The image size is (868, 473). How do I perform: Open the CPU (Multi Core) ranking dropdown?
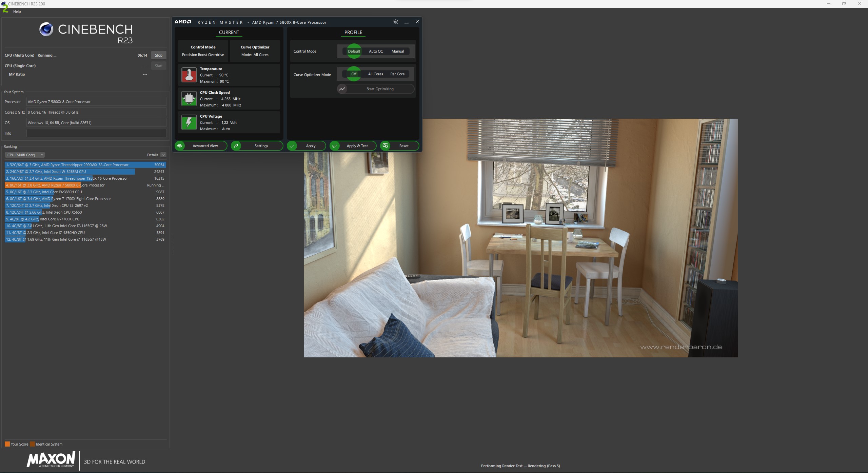pos(25,155)
